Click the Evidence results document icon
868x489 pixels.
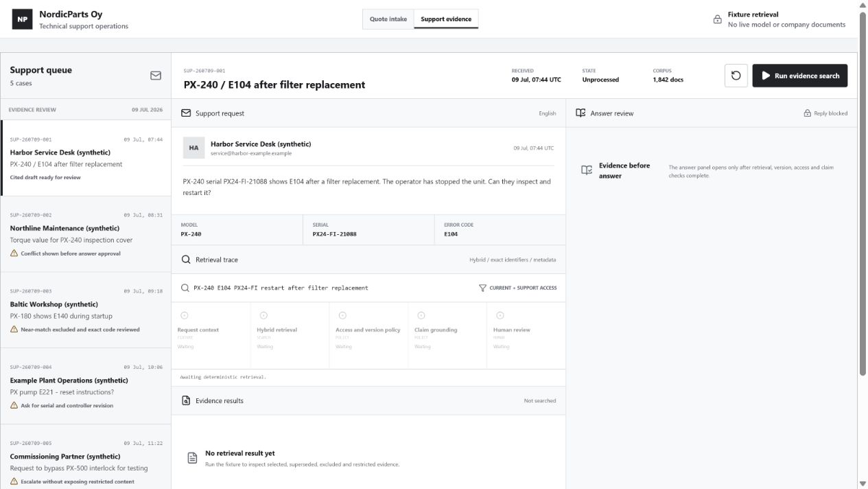pyautogui.click(x=186, y=400)
